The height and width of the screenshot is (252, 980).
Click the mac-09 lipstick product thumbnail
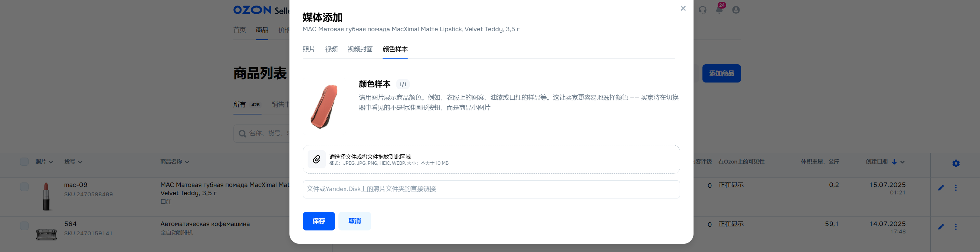point(46,196)
